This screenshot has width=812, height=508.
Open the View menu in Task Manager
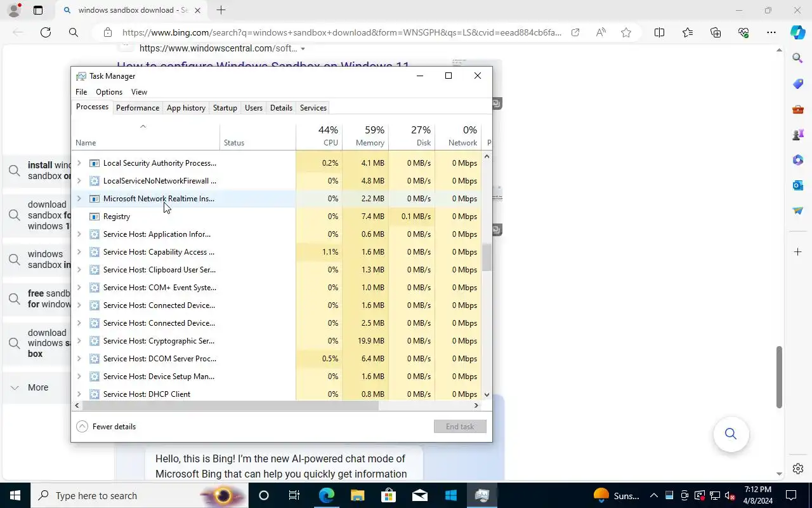pyautogui.click(x=139, y=92)
